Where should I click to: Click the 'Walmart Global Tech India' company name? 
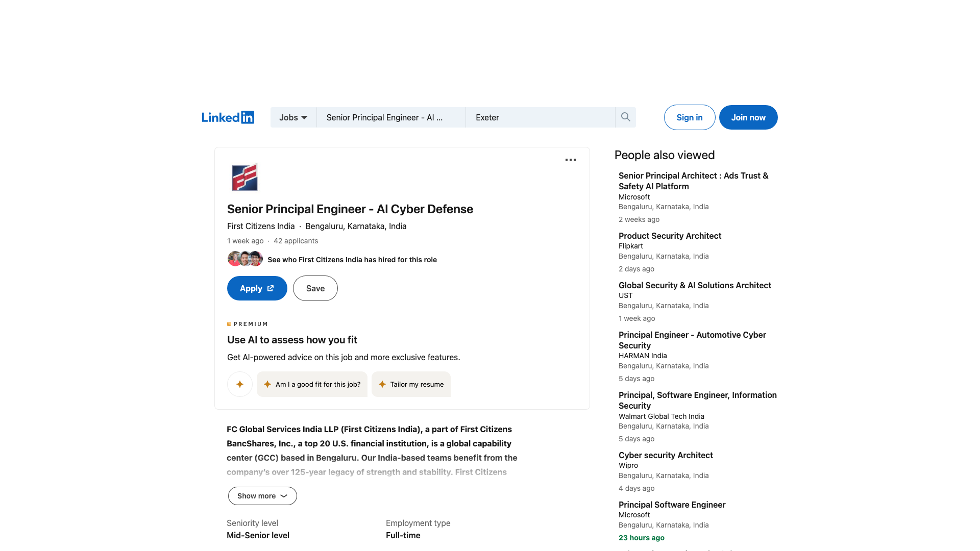(x=661, y=416)
